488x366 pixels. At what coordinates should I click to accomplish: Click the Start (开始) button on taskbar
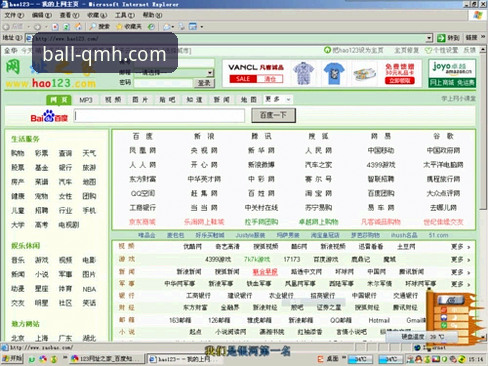pos(12,359)
